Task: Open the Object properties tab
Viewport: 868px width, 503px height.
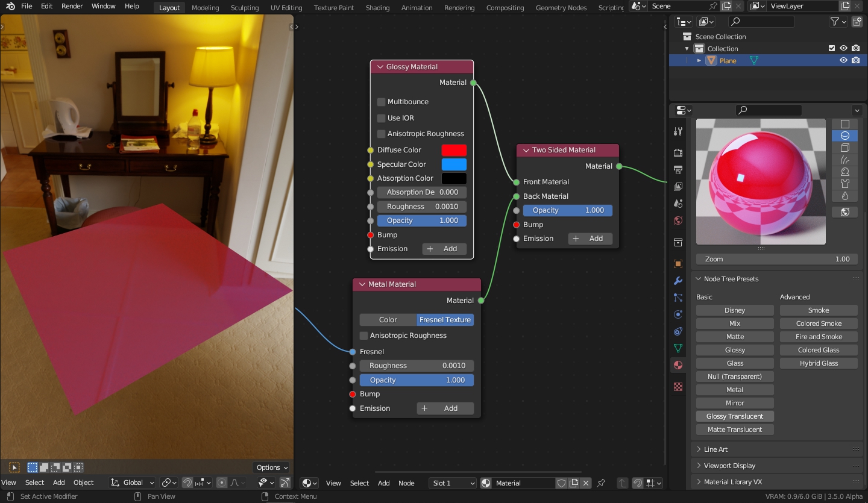Action: [678, 264]
